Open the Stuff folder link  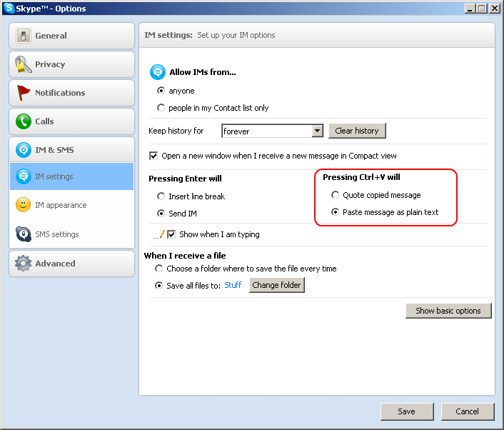coord(233,285)
